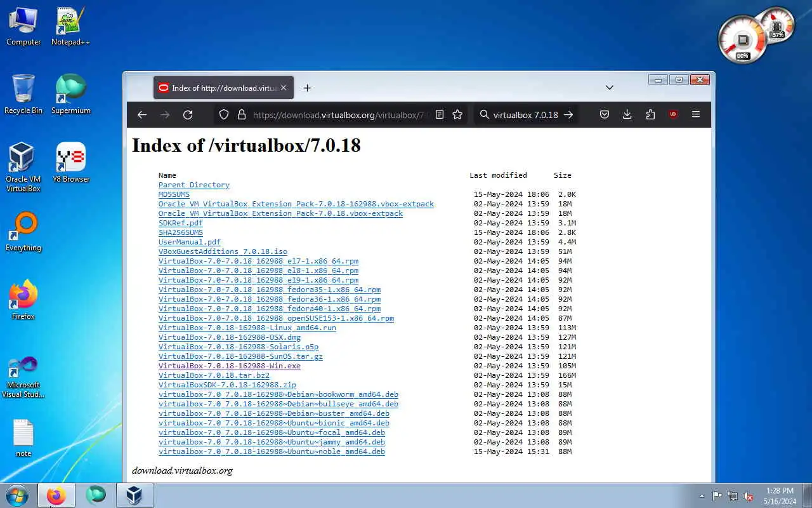Focus the URL address bar
This screenshot has height=508, width=812.
tap(341, 115)
